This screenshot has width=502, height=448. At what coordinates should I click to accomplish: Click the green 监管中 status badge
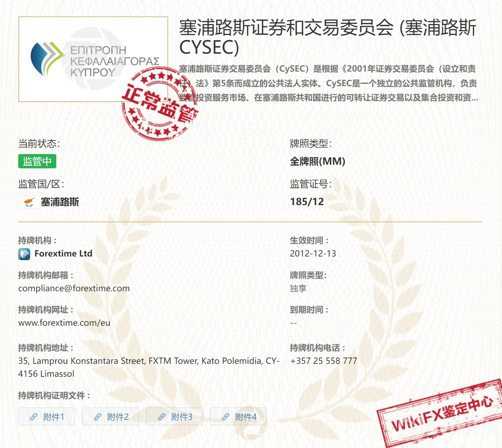37,161
